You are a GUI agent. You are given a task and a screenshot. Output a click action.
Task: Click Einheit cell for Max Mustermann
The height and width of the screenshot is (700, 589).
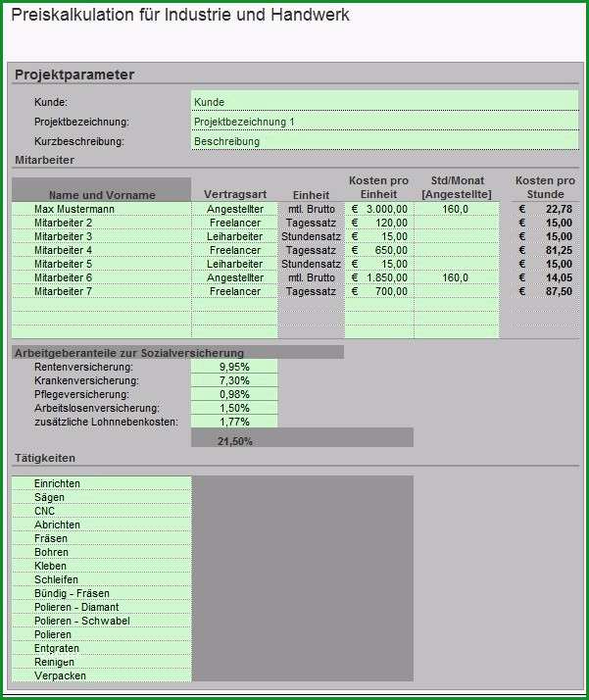pos(311,209)
